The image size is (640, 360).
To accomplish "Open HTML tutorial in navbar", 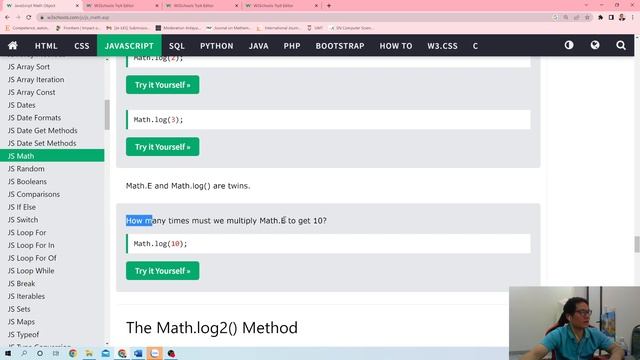I will click(46, 46).
